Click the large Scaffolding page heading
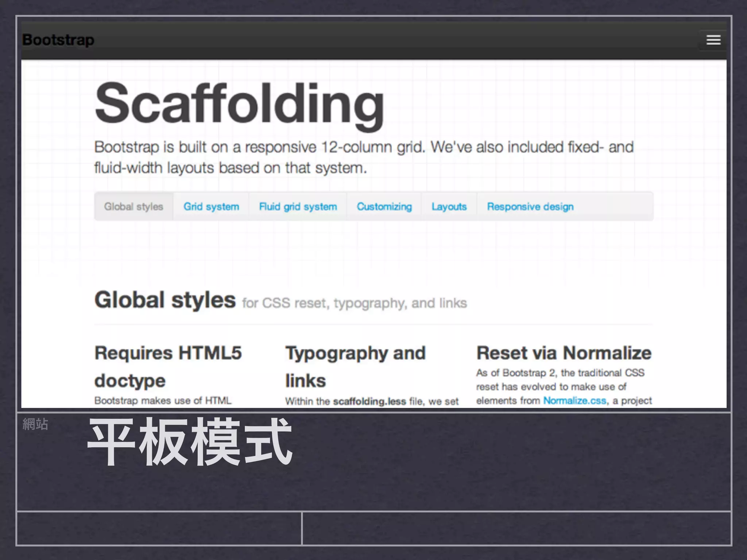 click(239, 103)
